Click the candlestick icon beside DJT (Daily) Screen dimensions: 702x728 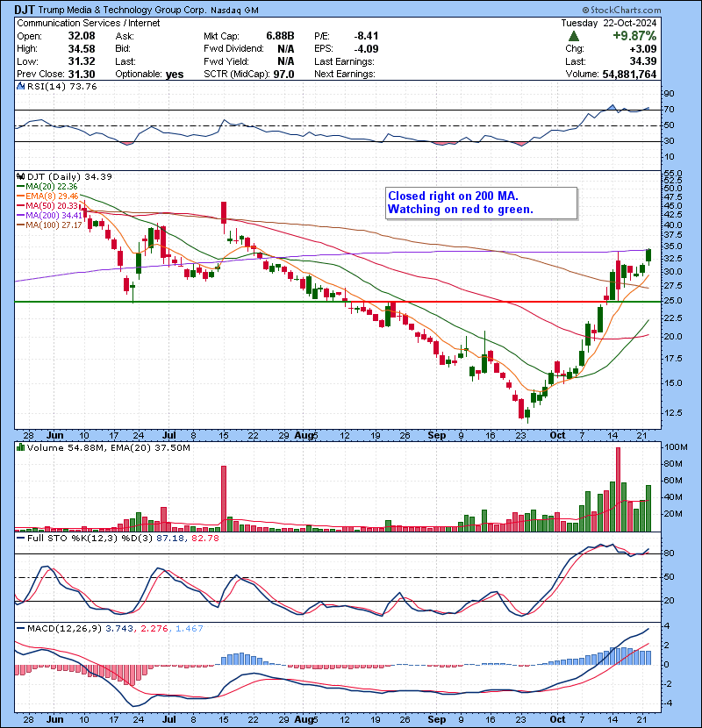pos(20,176)
